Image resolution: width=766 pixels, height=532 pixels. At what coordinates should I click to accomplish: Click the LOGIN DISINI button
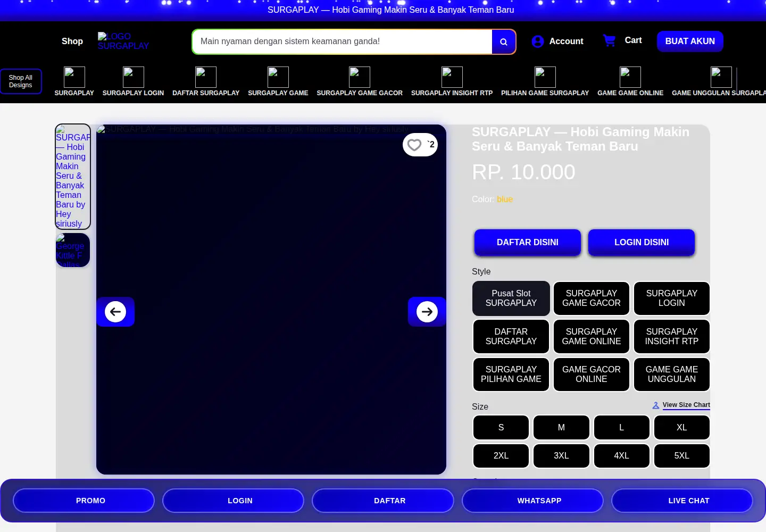click(642, 243)
